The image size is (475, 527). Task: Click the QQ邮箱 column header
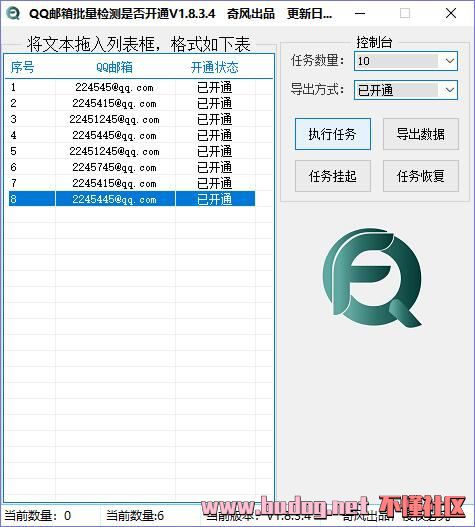114,67
